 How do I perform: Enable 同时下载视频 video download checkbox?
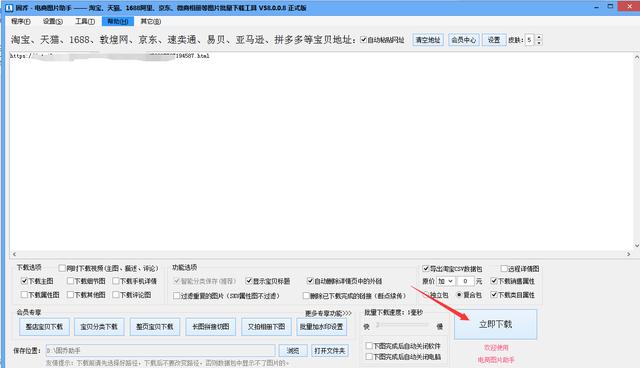tap(62, 268)
